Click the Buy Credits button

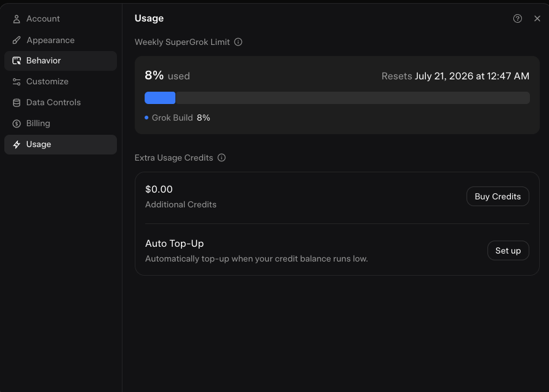[497, 196]
